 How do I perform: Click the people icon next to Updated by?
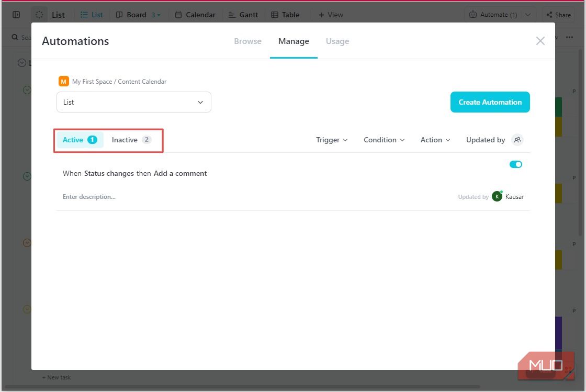(x=517, y=140)
